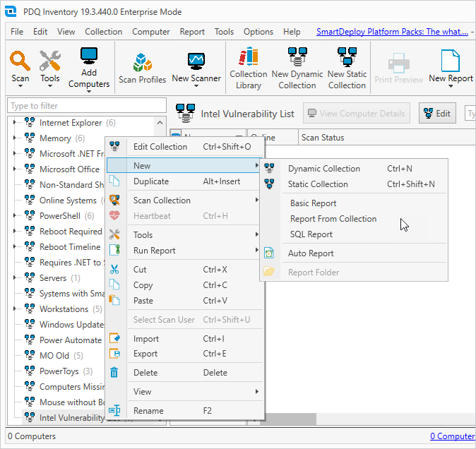This screenshot has height=449, width=476.
Task: Open the SmartDeploy Platform Packs link
Action: click(x=392, y=32)
